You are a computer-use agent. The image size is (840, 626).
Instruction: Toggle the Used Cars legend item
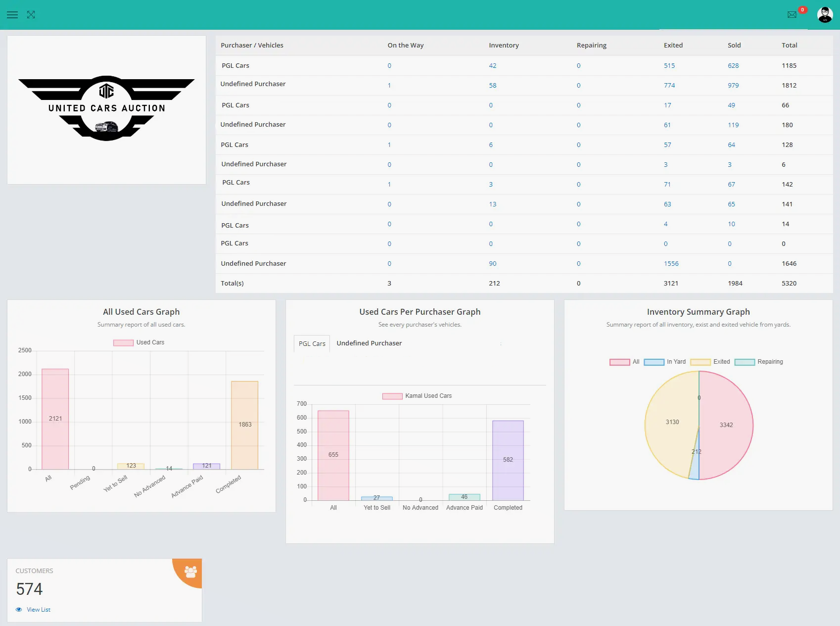click(139, 342)
